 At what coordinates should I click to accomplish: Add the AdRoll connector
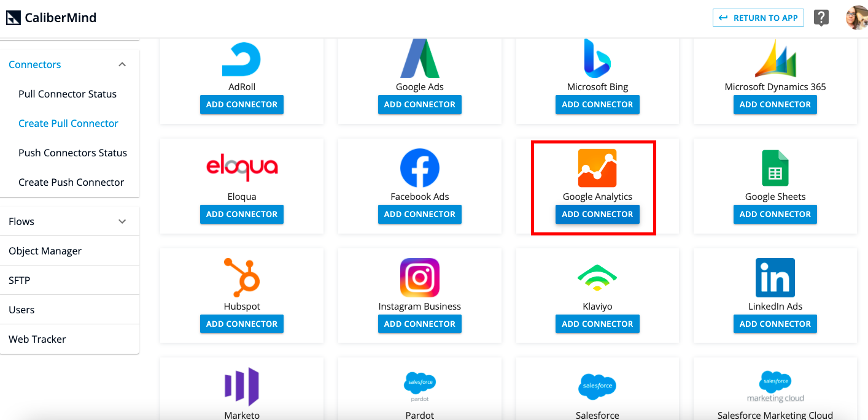coord(242,104)
